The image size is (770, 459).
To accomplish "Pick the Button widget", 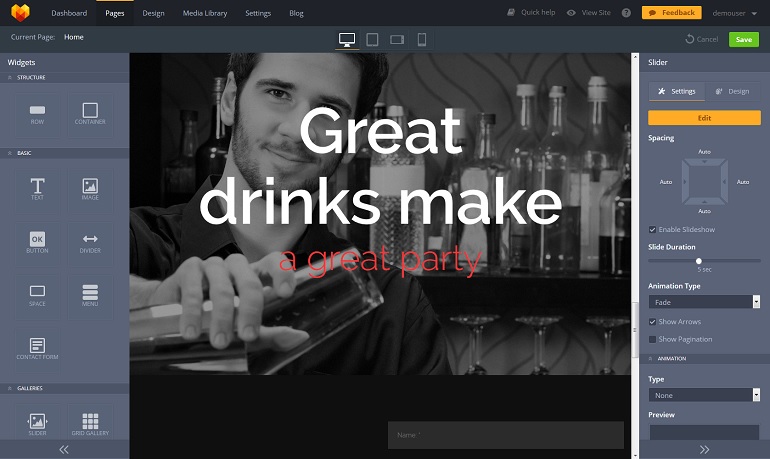I will (x=37, y=240).
